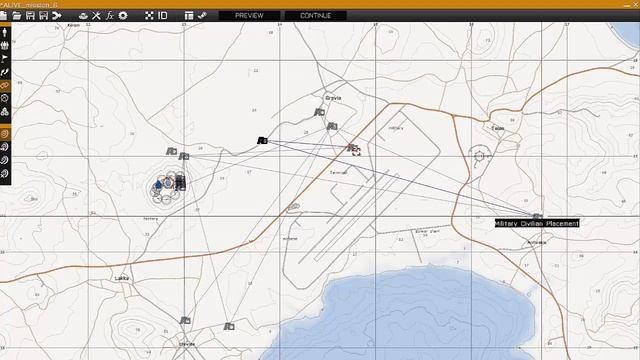
Task: Select the module icon just below the Gravia label
Action: [319, 112]
